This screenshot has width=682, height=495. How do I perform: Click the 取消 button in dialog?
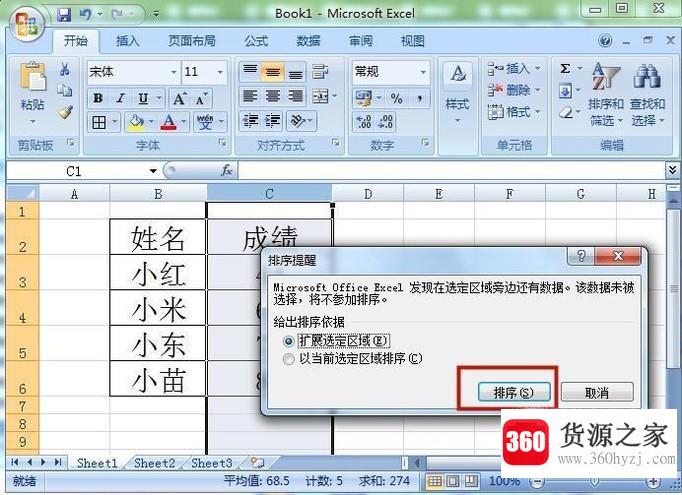coord(597,393)
